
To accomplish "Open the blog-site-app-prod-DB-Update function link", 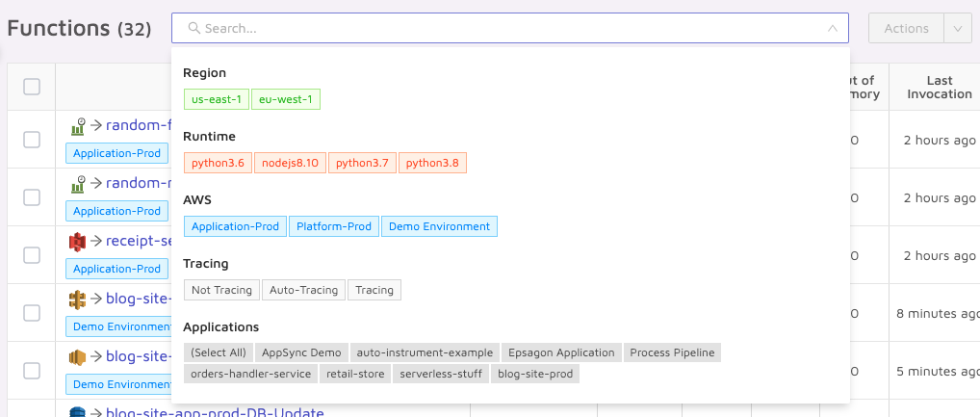I will tap(215, 412).
